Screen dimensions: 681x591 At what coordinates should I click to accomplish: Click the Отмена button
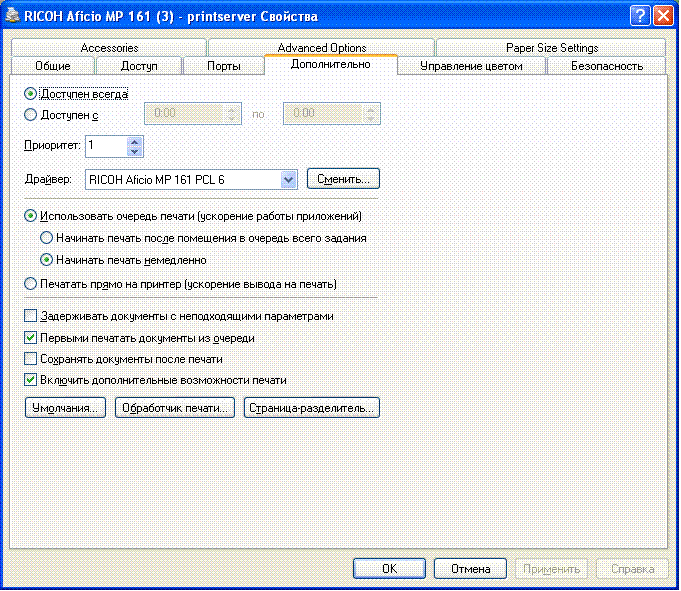pos(470,568)
